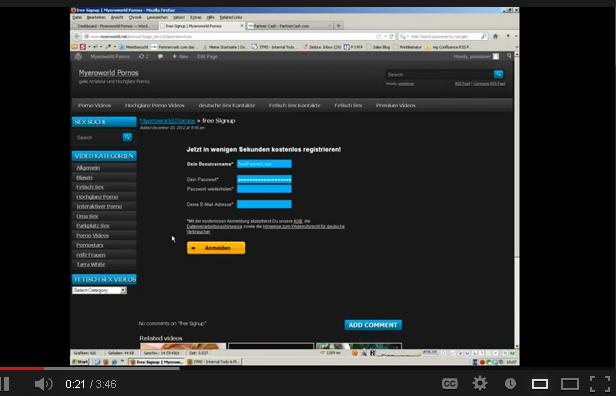616x396 pixels.
Task: Click the Dein Benutzername input field
Action: tap(264, 164)
